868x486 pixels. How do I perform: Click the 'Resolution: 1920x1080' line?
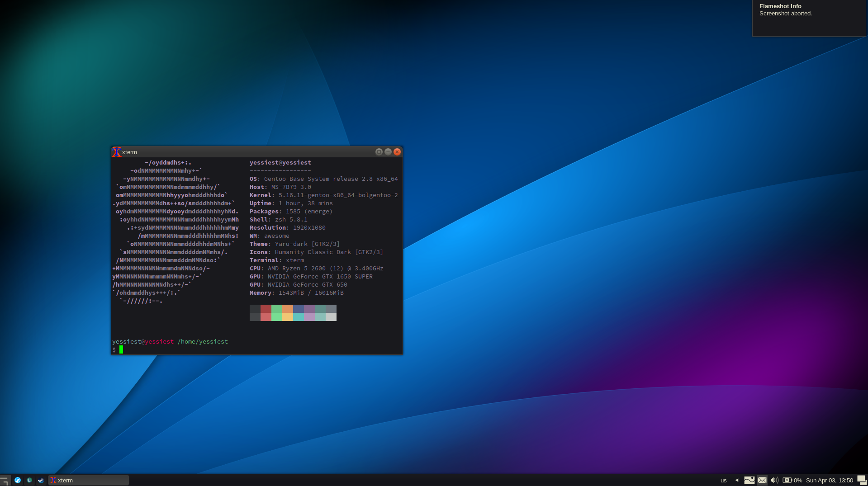point(288,228)
